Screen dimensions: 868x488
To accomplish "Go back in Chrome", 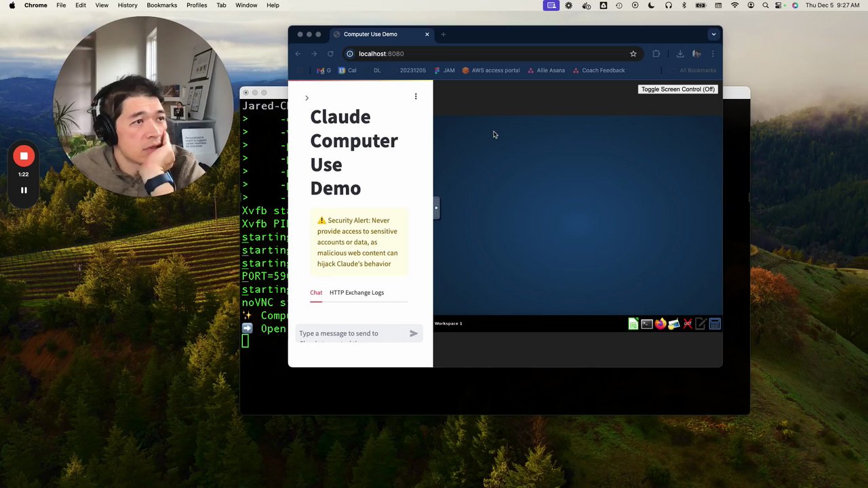I will tap(298, 54).
